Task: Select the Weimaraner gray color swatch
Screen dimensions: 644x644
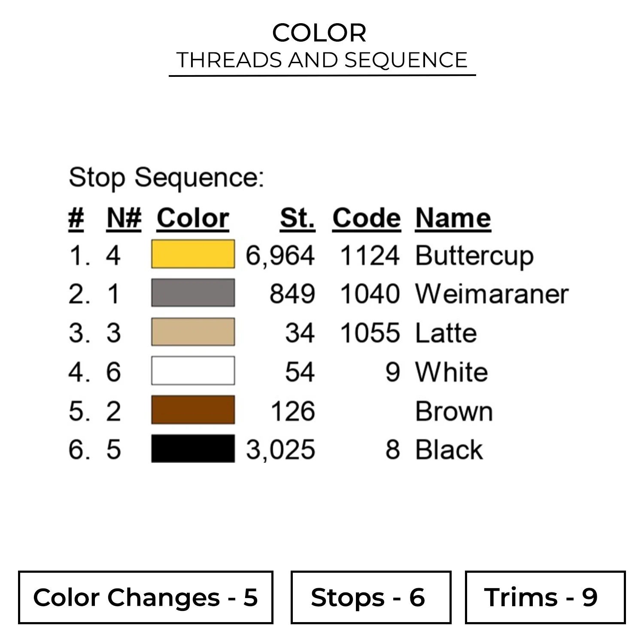Action: pos(193,293)
